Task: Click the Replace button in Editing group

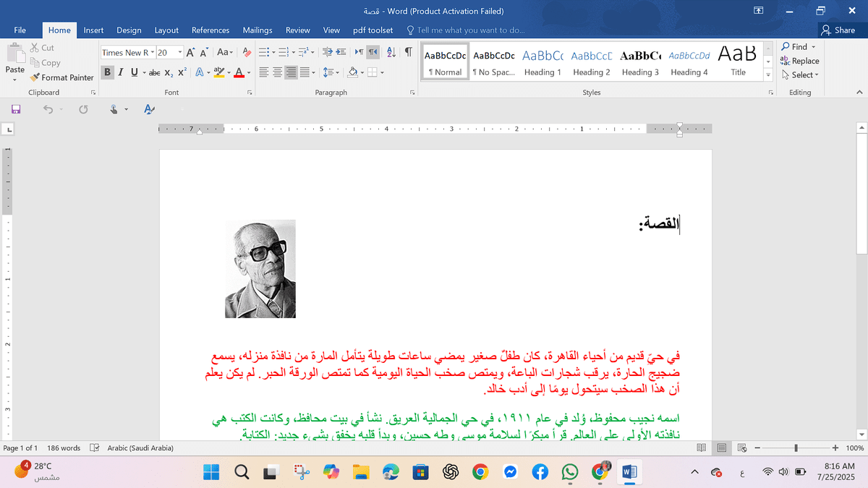Action: click(799, 61)
